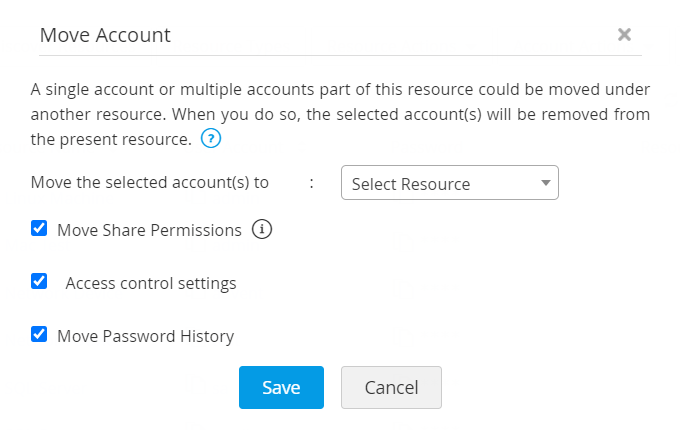680x430 pixels.
Task: Click the "Move Password History" label text
Action: coord(145,336)
